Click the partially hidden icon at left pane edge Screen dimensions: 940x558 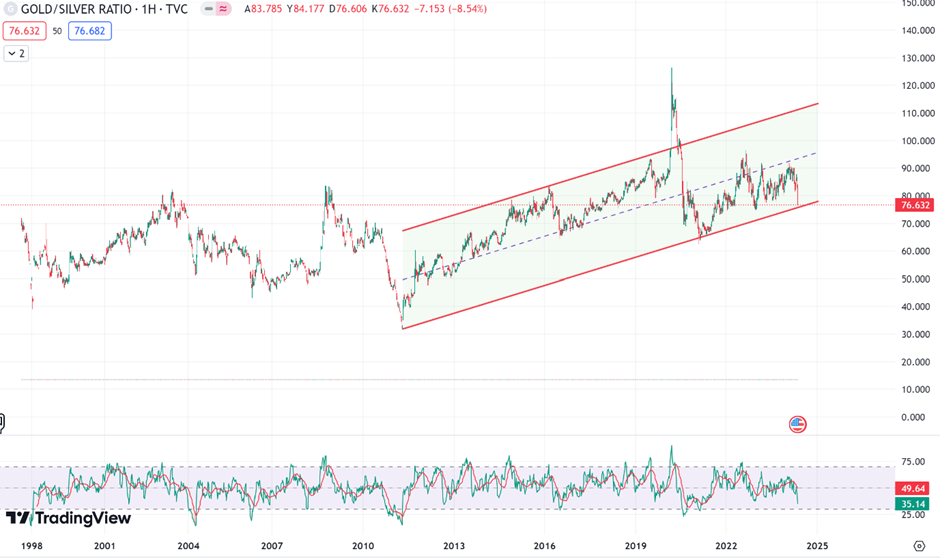point(2,424)
